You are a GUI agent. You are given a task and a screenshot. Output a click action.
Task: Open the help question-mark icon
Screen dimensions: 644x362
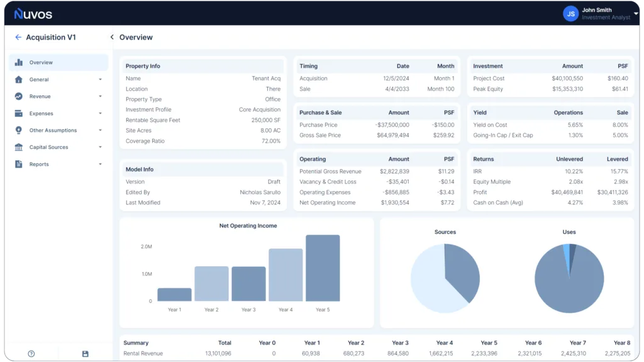coord(31,354)
